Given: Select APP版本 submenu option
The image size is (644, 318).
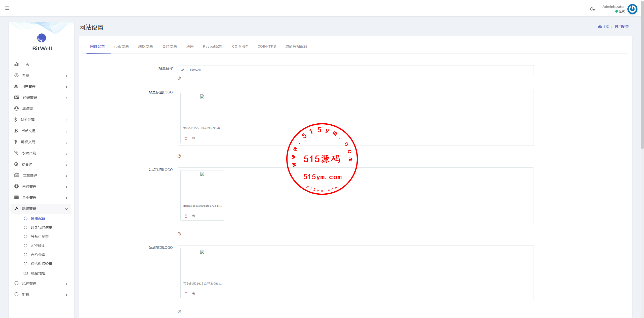Looking at the screenshot, I should coord(38,246).
